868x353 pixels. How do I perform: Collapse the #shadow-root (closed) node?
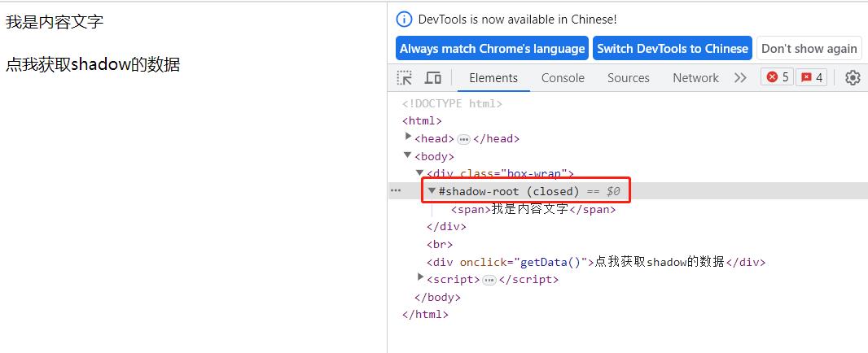[432, 190]
